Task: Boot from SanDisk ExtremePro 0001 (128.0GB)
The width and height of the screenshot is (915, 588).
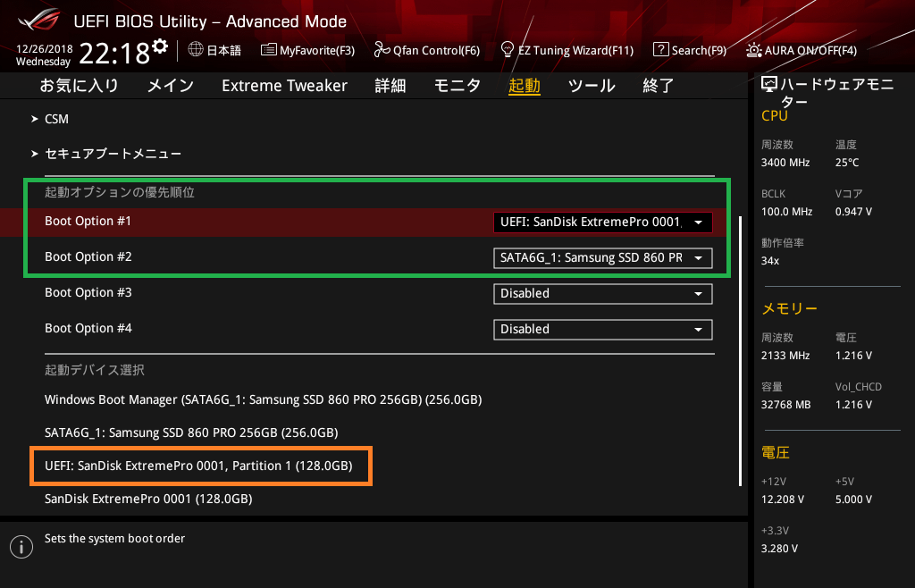Action: (148, 499)
